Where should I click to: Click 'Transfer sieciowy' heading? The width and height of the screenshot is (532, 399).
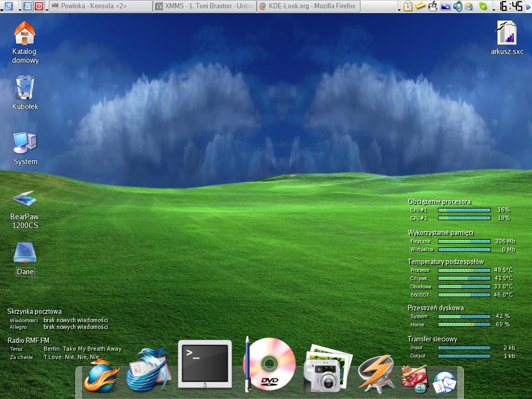coord(432,339)
